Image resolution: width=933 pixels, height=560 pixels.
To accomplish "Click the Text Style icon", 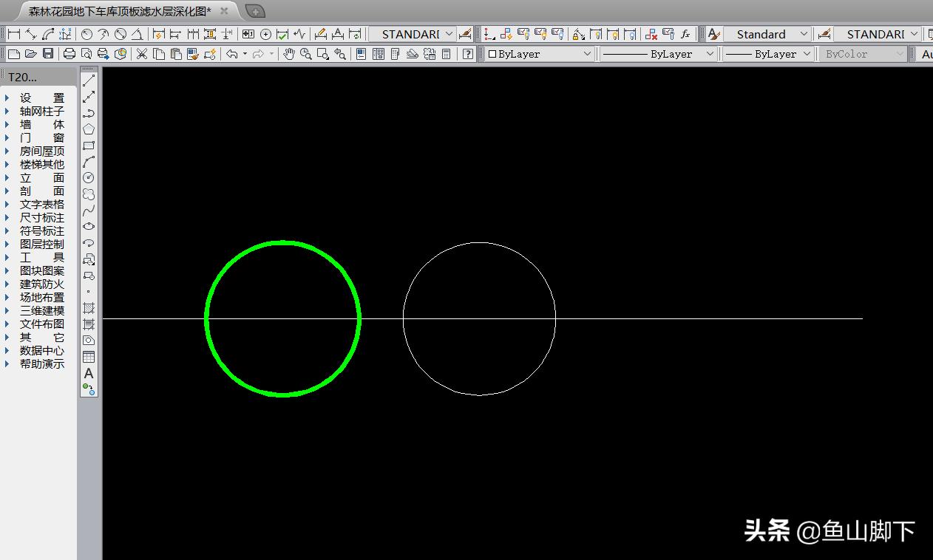I will point(713,34).
